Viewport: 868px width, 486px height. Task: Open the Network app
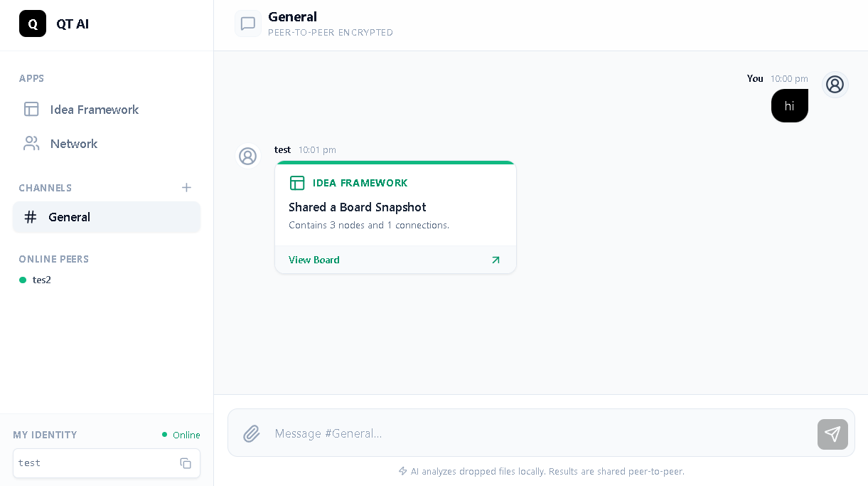tap(73, 144)
